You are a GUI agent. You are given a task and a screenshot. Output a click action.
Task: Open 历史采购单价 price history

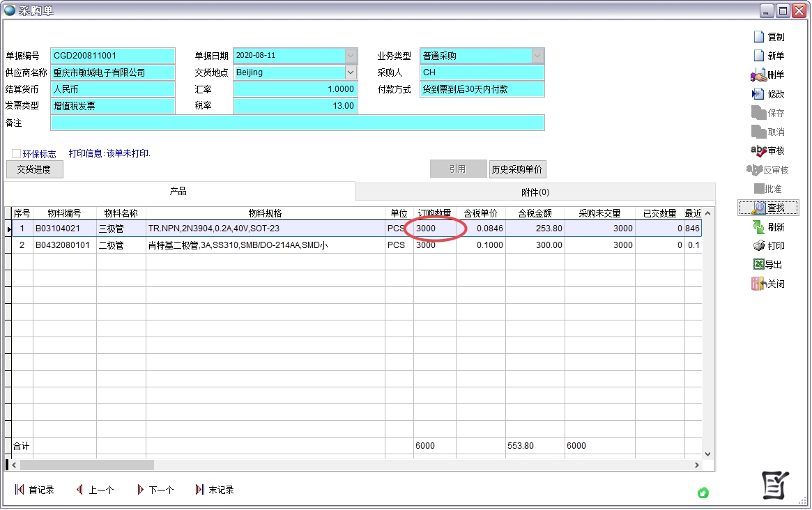click(x=517, y=169)
